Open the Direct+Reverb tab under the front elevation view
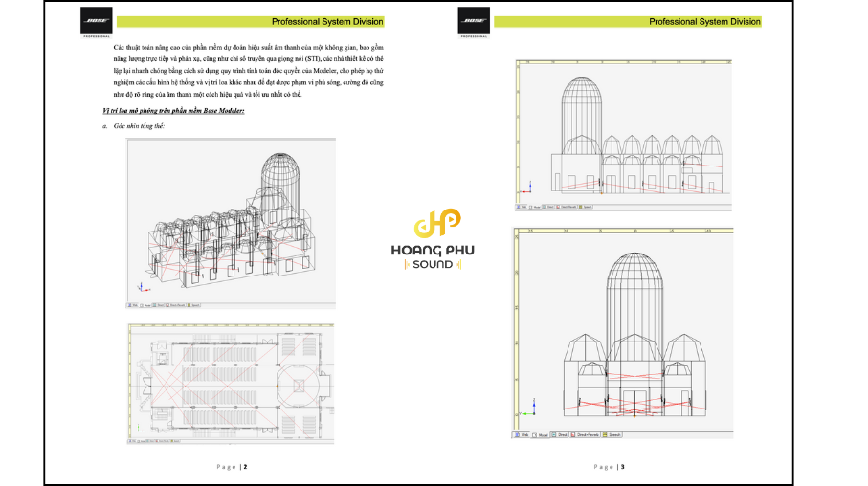The width and height of the screenshot is (868, 486). point(586,435)
